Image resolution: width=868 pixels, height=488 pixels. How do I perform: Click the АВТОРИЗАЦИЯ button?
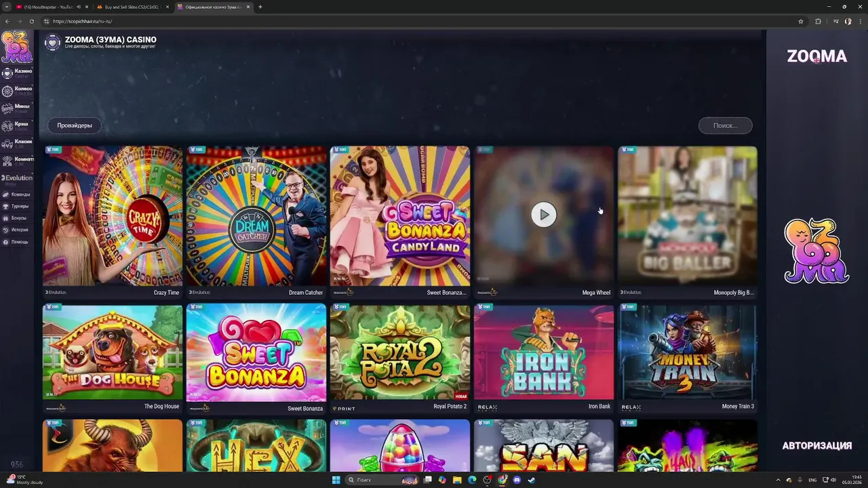pos(816,445)
